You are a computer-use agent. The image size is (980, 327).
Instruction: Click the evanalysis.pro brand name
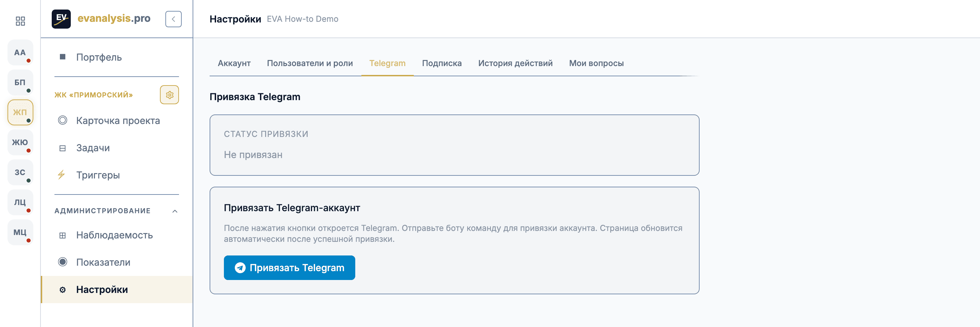coord(114,18)
